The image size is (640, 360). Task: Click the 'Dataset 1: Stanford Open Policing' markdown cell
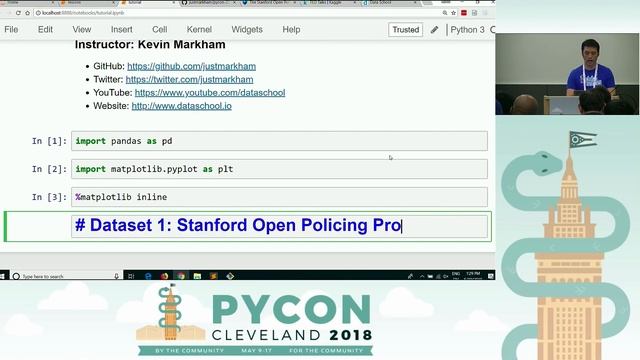pyautogui.click(x=279, y=226)
